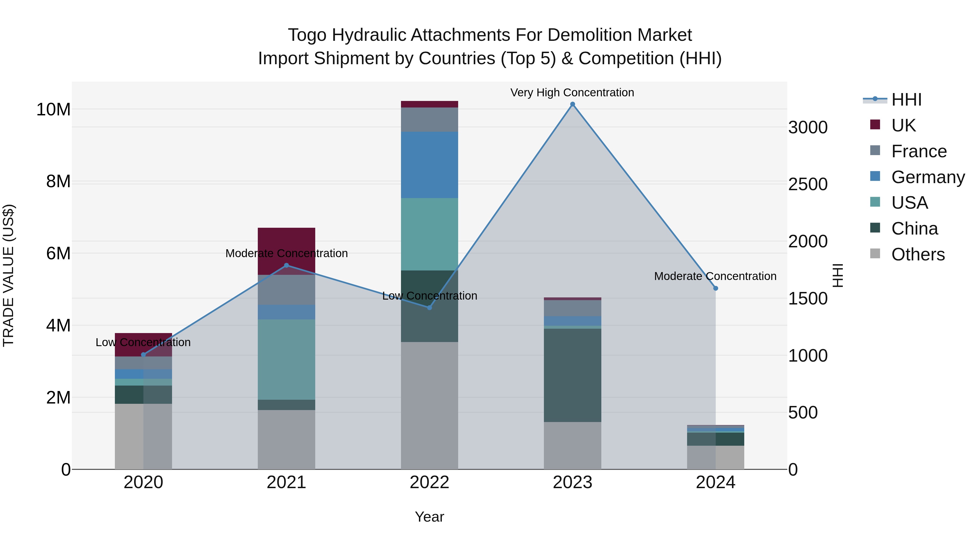
Task: Click the 2500 HHI axis tick label
Action: [808, 184]
